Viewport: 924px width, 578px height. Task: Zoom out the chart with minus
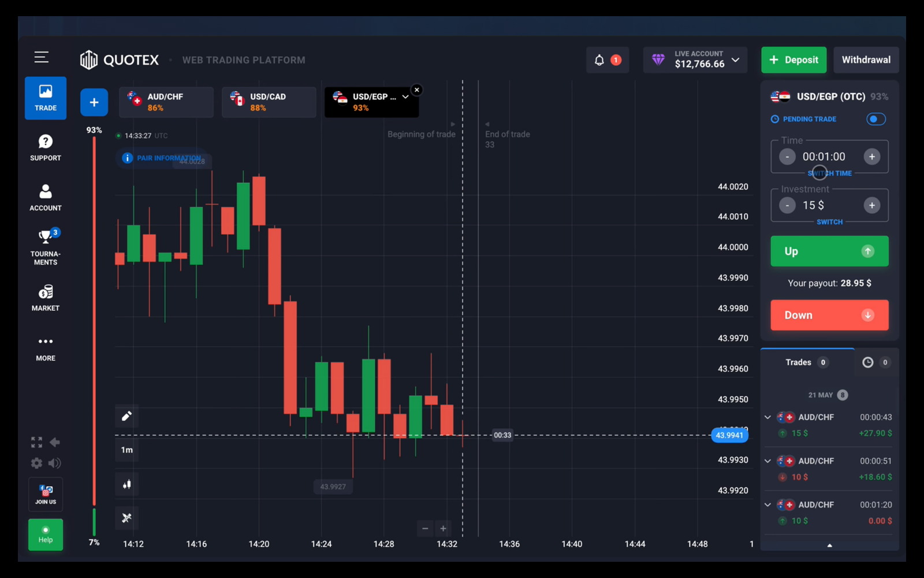425,528
